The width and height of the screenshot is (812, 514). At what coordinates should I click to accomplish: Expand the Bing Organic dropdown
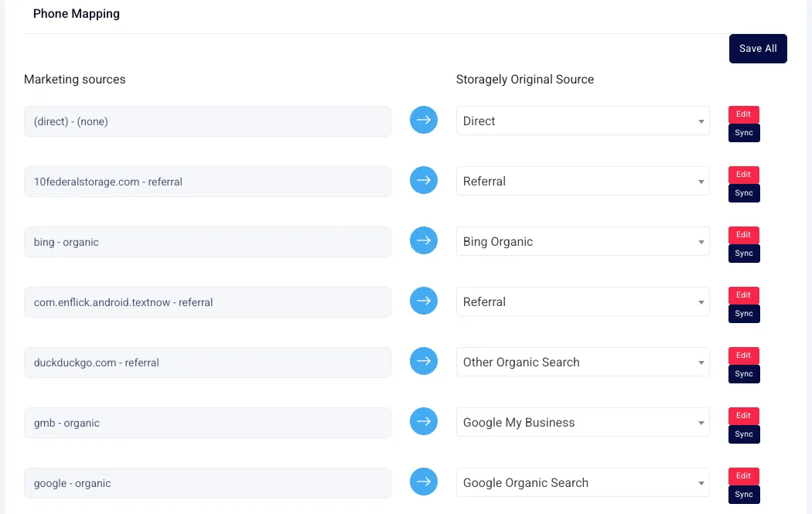pyautogui.click(x=582, y=241)
